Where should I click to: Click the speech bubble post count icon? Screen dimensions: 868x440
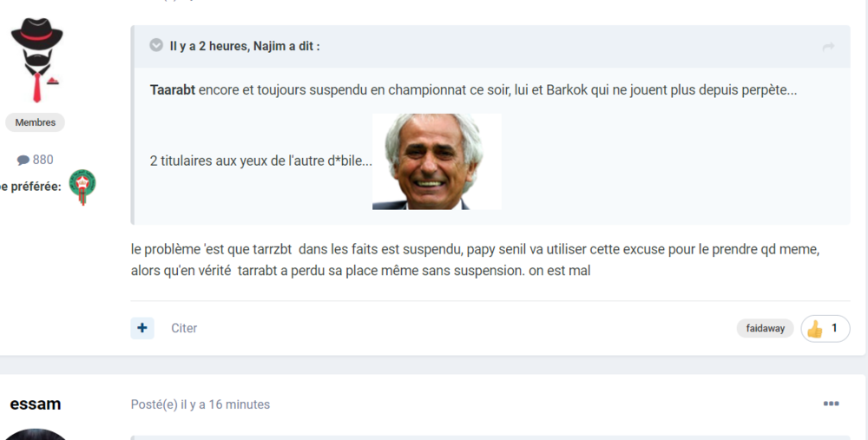point(23,161)
